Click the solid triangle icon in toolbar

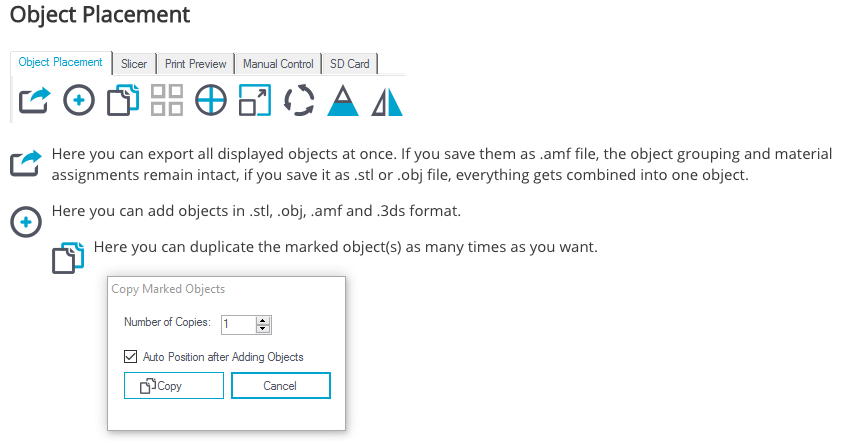[x=343, y=100]
